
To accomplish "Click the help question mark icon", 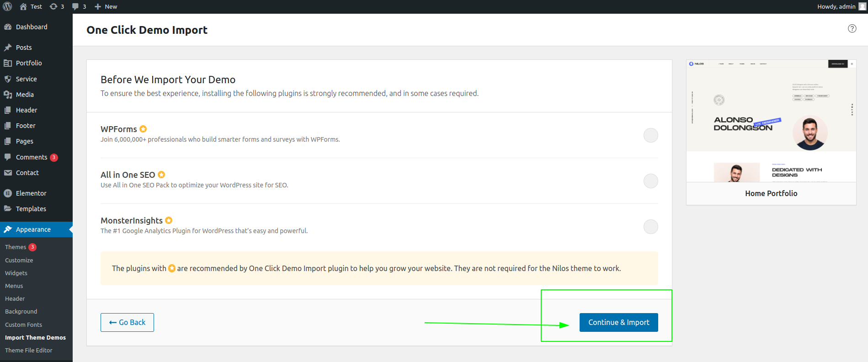I will click(x=852, y=28).
